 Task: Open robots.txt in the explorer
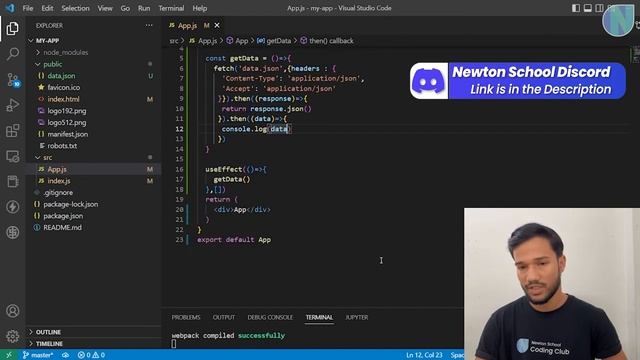pyautogui.click(x=62, y=146)
